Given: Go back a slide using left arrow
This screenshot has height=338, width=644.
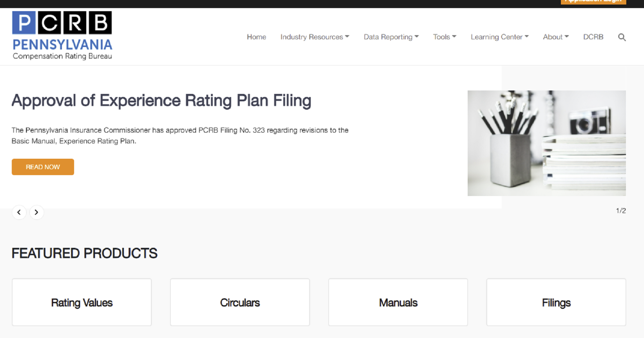Looking at the screenshot, I should [19, 212].
